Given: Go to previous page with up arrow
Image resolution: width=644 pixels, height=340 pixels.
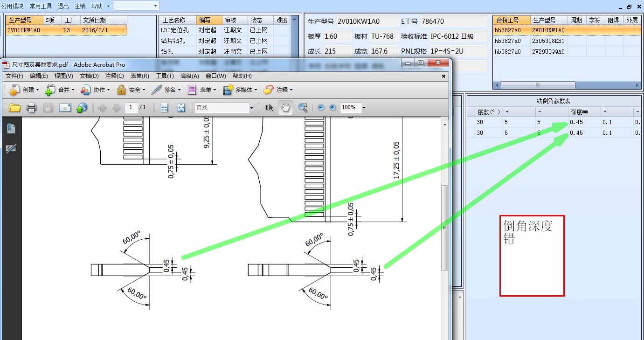Looking at the screenshot, I should point(102,108).
